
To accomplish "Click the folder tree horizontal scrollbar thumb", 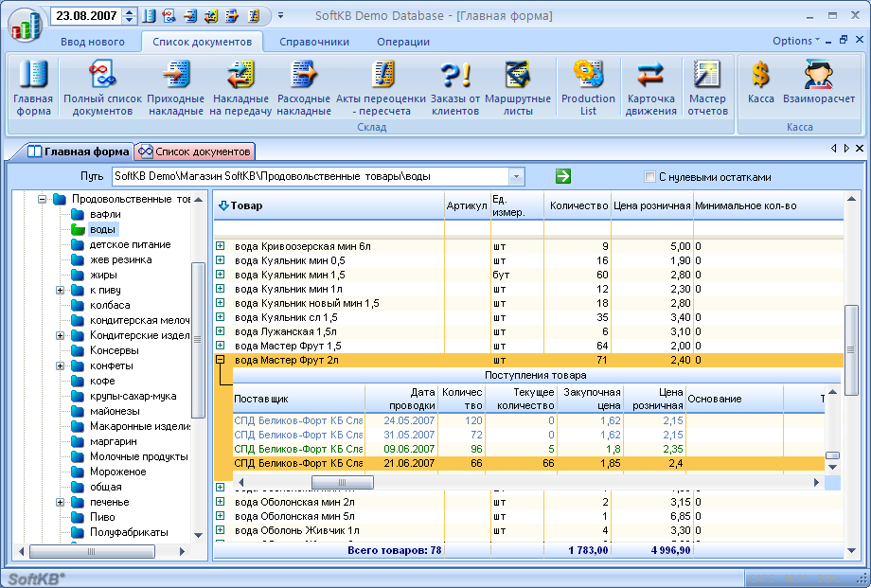I will click(92, 551).
